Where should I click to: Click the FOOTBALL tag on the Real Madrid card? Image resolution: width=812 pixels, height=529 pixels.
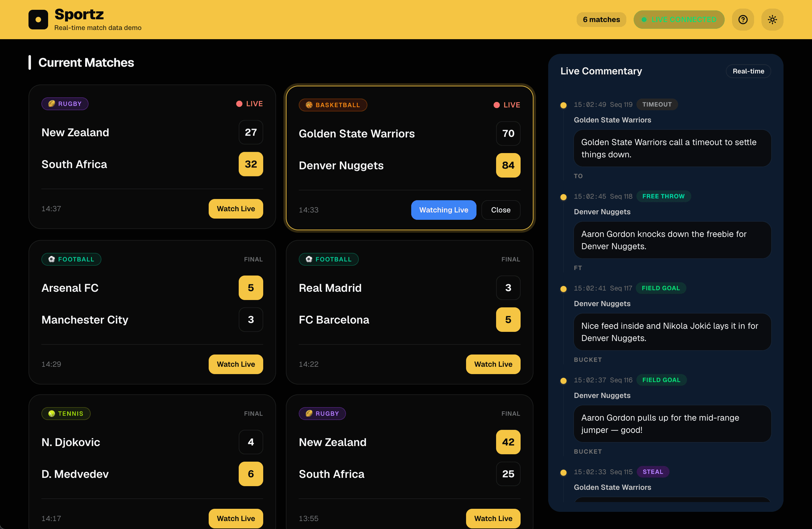(x=328, y=259)
